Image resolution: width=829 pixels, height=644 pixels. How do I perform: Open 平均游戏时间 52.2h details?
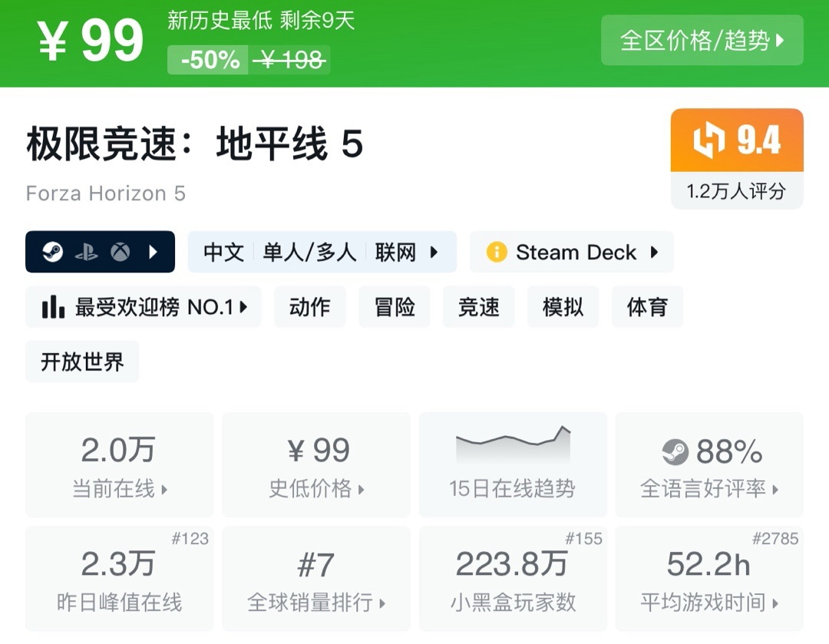pos(709,579)
